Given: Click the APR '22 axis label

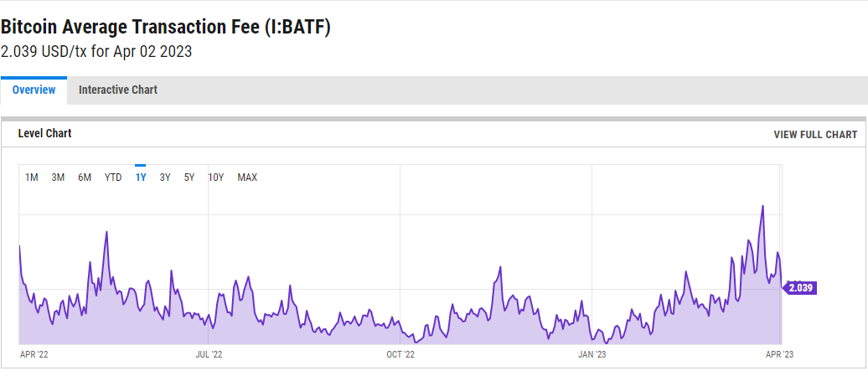Looking at the screenshot, I should 34,354.
